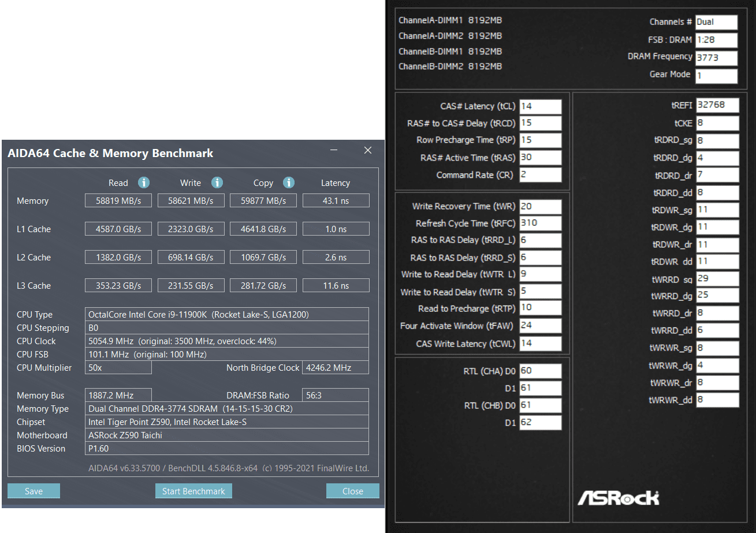Click the CPU Clock field 5054.9 MHz
Viewport: 756px width, 533px height.
(227, 341)
